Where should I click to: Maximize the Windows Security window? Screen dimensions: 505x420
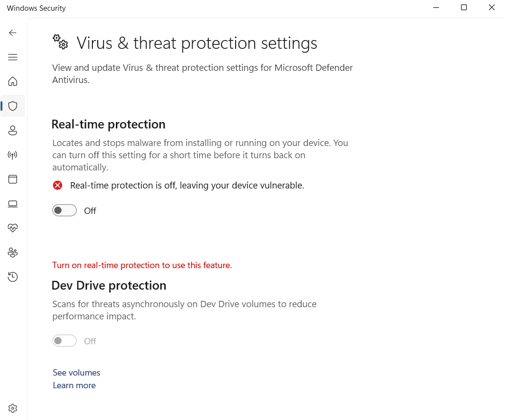coord(464,7)
